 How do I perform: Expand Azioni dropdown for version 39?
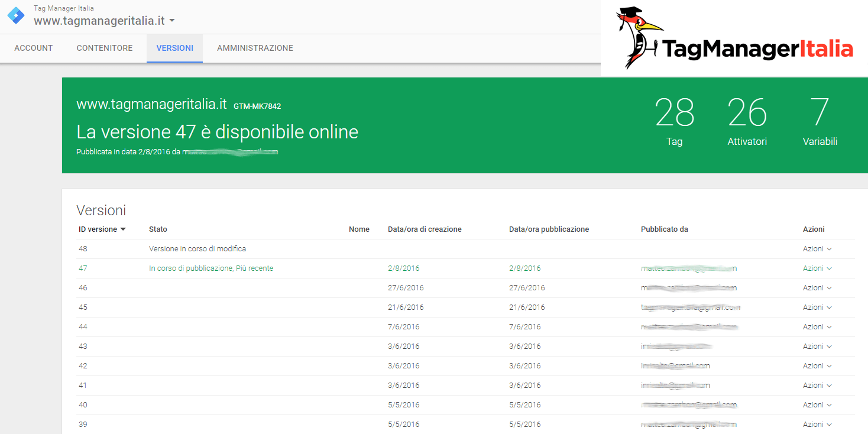(817, 425)
